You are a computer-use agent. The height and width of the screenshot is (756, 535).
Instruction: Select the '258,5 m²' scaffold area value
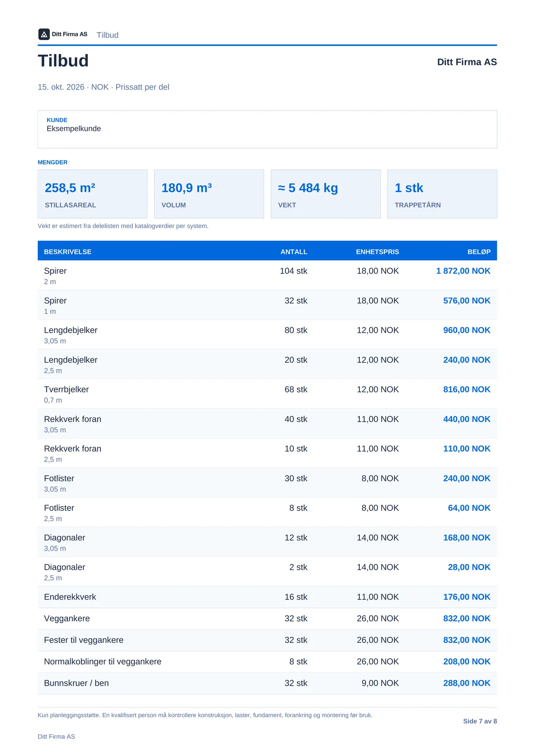tap(70, 188)
